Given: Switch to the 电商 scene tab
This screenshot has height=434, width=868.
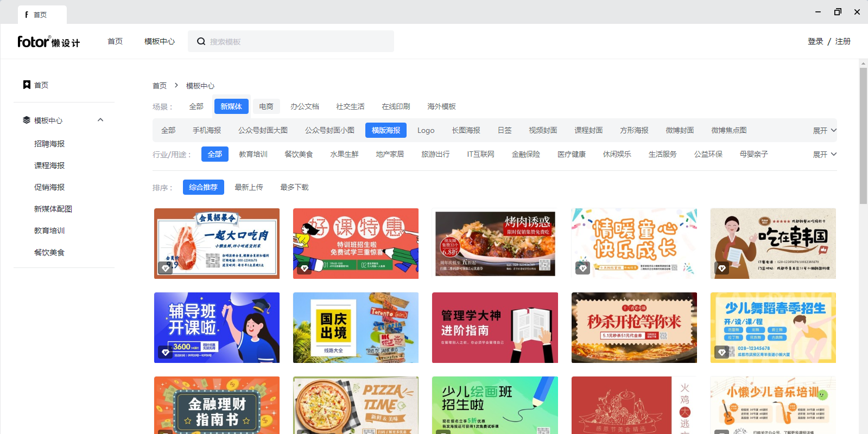Looking at the screenshot, I should 266,106.
